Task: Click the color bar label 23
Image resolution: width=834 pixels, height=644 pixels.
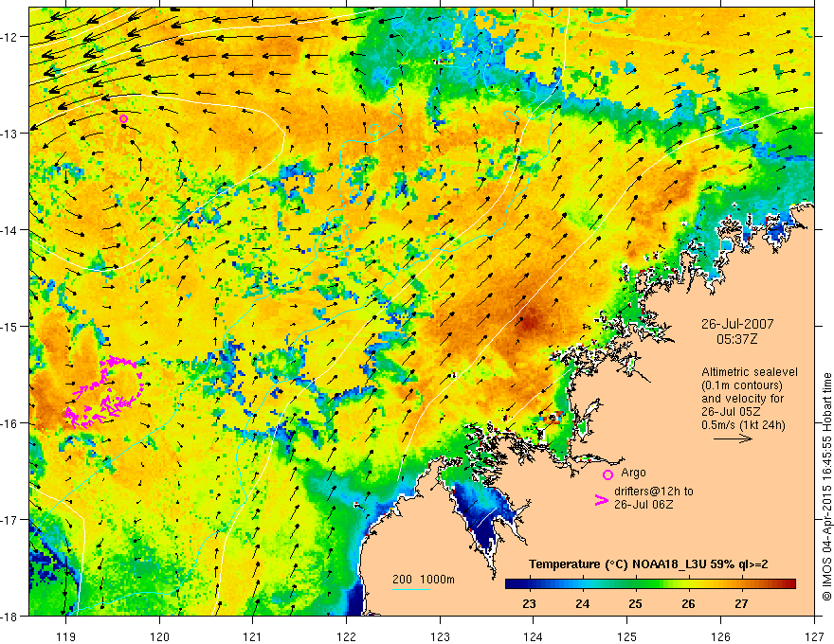Action: pos(529,603)
